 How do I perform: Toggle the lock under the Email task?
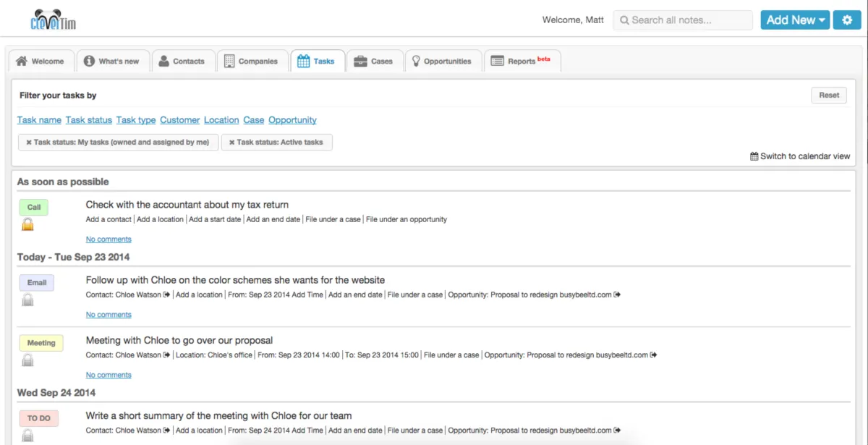[27, 300]
